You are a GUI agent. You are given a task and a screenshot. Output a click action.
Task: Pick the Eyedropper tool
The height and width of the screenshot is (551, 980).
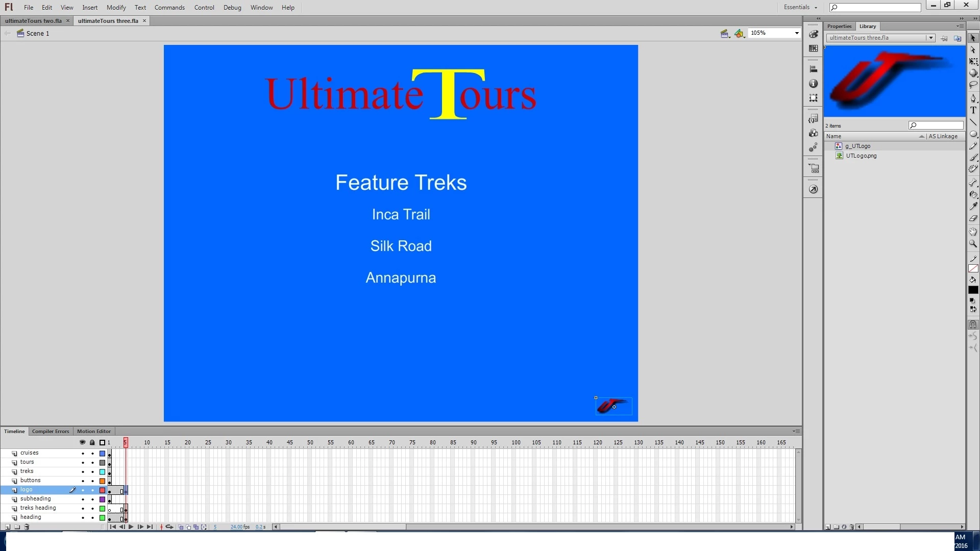tap(973, 207)
